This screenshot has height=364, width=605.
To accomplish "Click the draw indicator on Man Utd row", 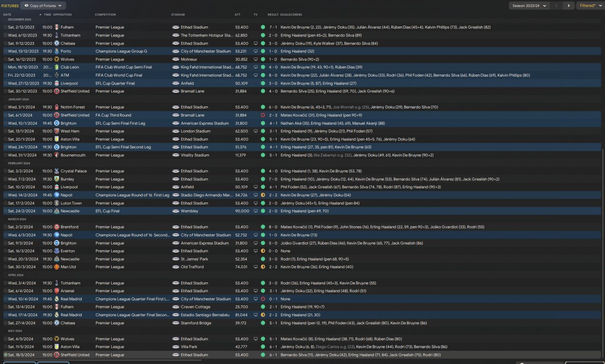I will point(263,267).
